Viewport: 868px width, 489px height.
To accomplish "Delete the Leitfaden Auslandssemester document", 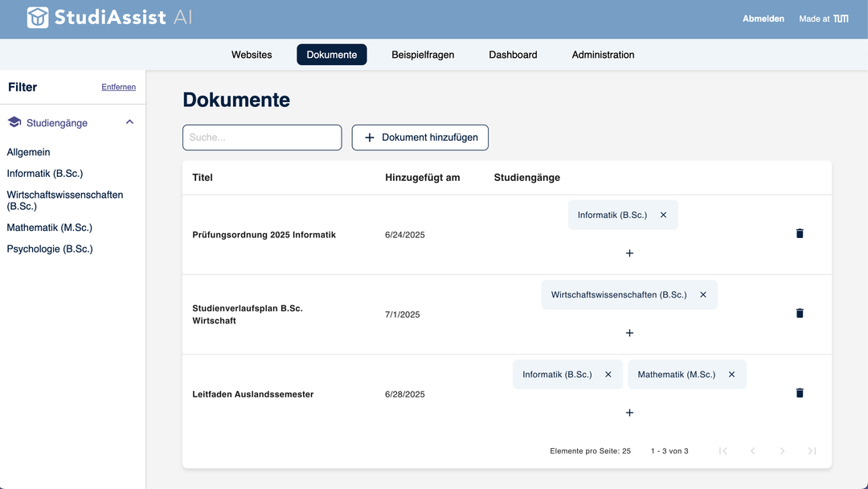I will [799, 393].
